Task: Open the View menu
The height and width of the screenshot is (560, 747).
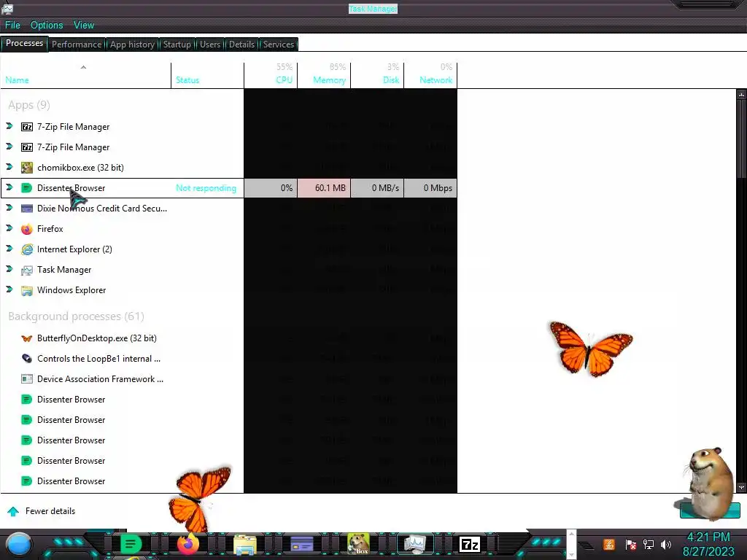Action: [x=84, y=26]
